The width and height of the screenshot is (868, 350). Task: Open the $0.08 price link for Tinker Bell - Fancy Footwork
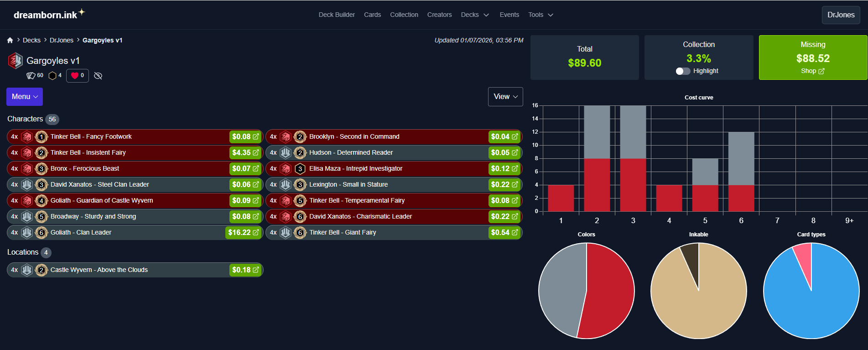pyautogui.click(x=245, y=137)
